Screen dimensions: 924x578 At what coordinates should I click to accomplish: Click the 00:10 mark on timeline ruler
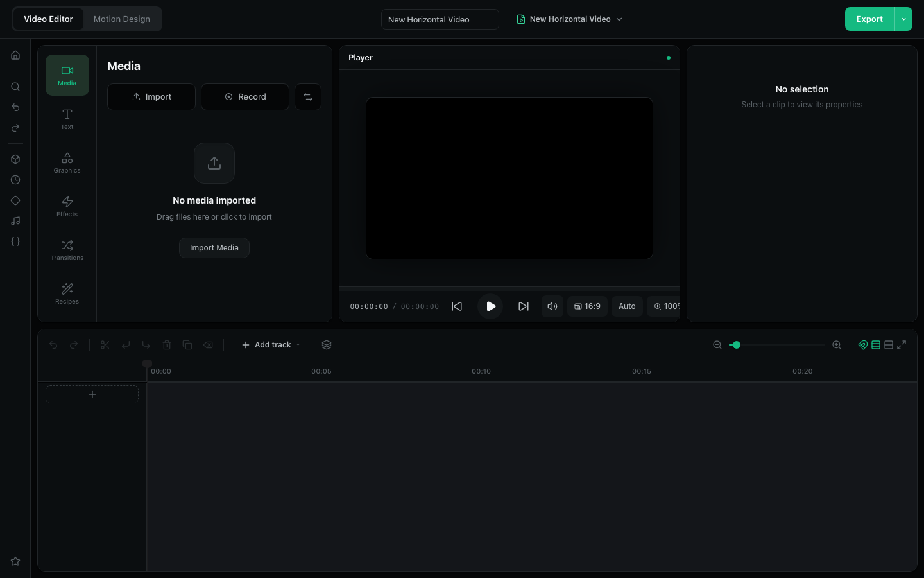point(481,371)
